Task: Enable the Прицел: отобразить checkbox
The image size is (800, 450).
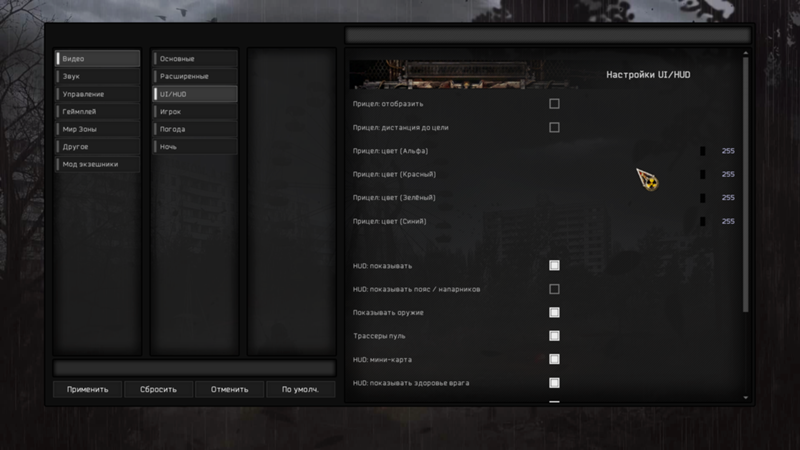Action: 554,104
